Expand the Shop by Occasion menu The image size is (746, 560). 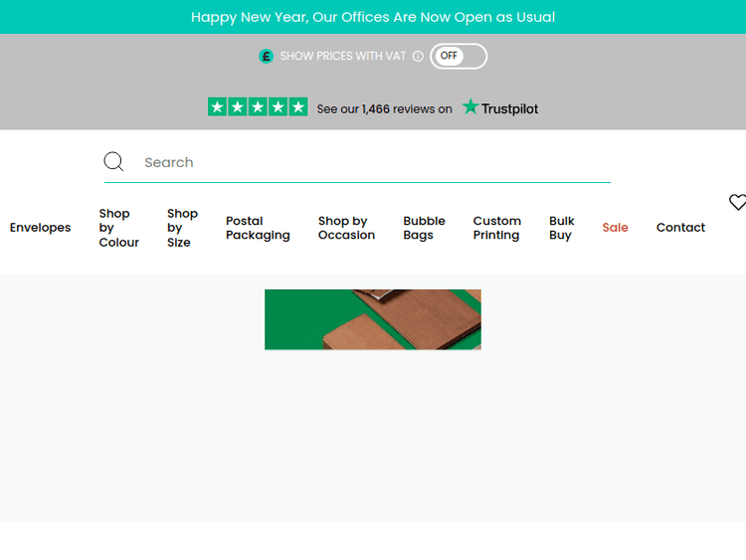[x=346, y=228]
